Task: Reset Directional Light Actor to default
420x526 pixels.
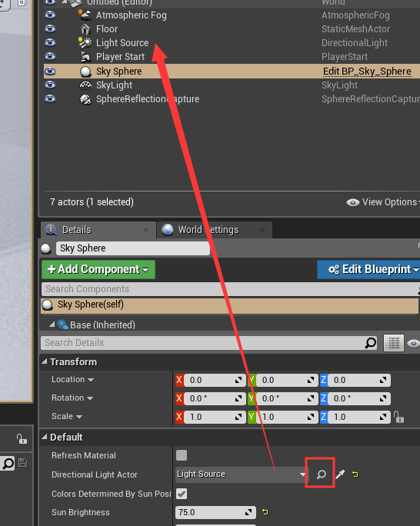Action: pos(355,474)
